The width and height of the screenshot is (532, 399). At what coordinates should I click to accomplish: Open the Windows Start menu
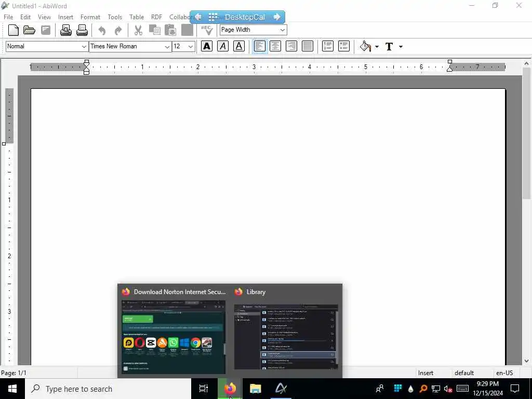(12, 389)
